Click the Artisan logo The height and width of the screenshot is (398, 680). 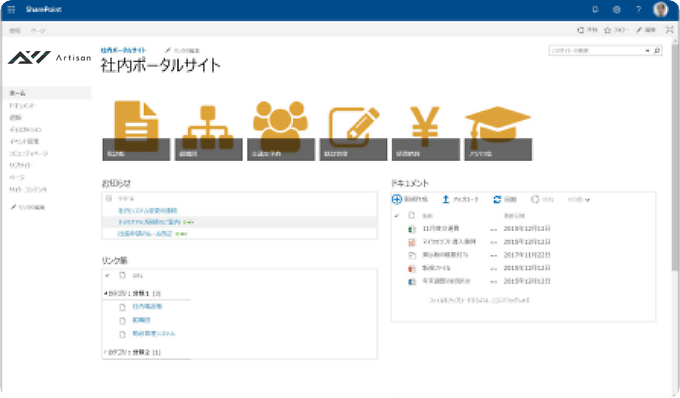[49, 57]
